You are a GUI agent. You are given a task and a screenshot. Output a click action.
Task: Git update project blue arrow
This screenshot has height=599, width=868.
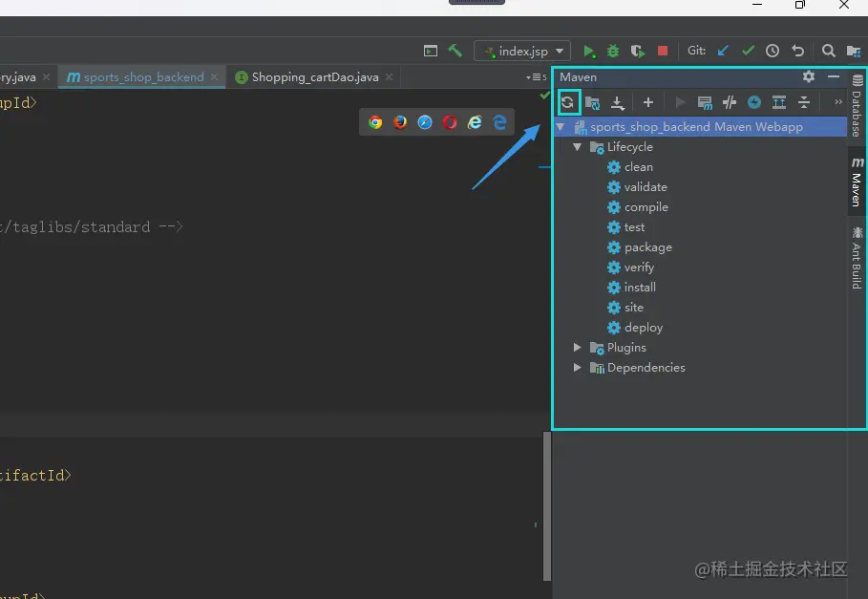[x=723, y=51]
